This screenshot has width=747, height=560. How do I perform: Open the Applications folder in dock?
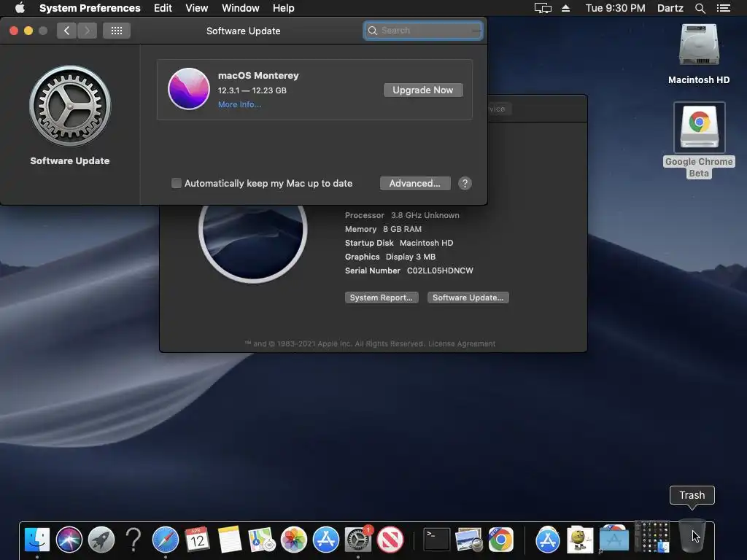(x=614, y=540)
